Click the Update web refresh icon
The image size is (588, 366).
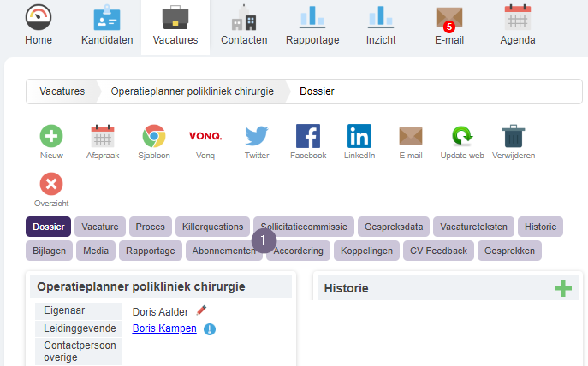[x=462, y=136]
